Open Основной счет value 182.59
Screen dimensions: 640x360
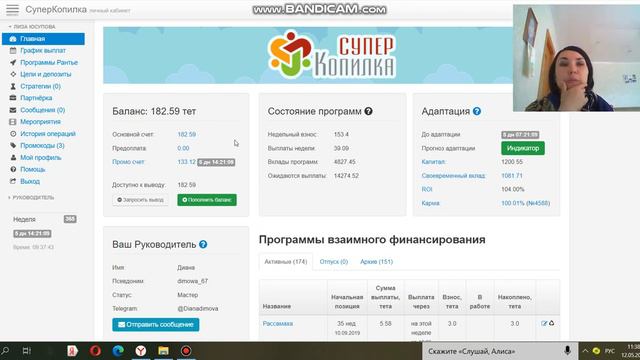187,134
